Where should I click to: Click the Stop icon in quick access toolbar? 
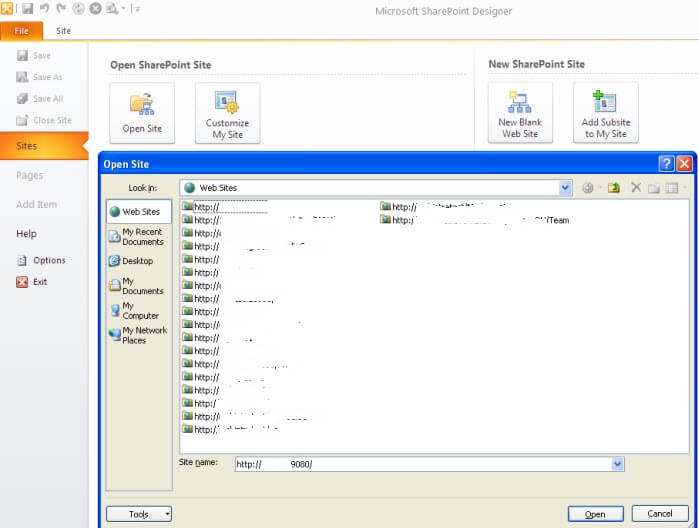(95, 8)
